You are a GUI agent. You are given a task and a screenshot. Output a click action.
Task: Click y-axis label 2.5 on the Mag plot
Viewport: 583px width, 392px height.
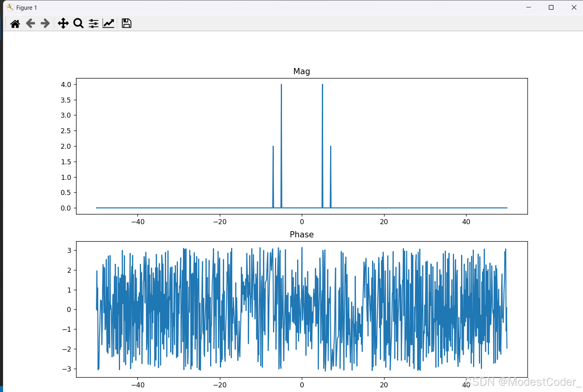pos(66,131)
